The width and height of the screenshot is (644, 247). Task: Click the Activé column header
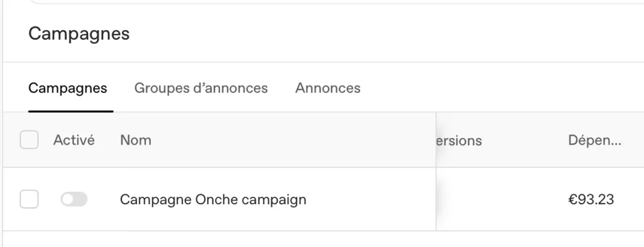click(74, 140)
